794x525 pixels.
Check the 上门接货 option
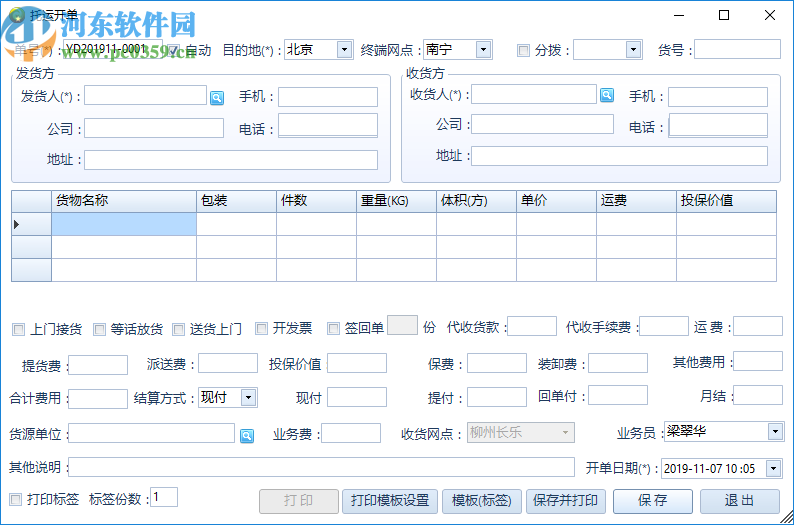pyautogui.click(x=18, y=330)
